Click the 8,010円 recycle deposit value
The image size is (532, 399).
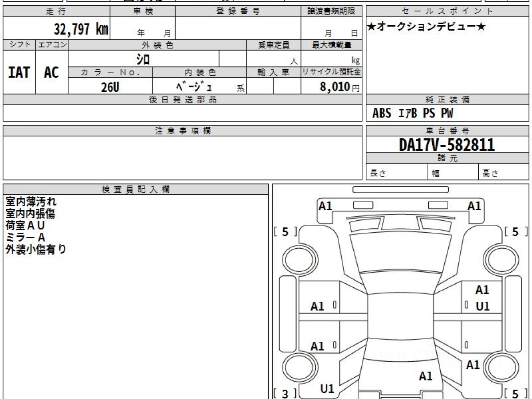tap(340, 87)
